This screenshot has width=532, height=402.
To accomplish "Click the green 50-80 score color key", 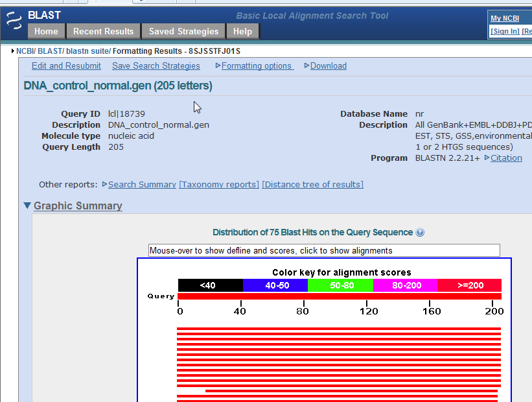I will 340,285.
